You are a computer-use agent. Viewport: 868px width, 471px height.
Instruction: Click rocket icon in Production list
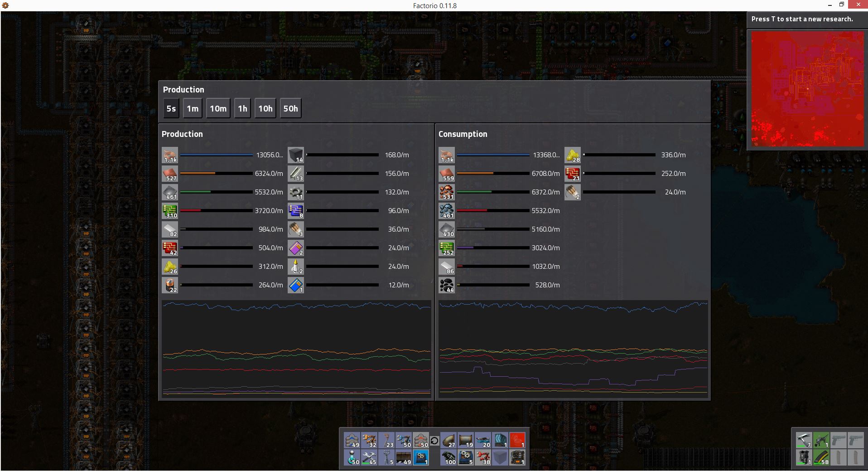tap(296, 267)
